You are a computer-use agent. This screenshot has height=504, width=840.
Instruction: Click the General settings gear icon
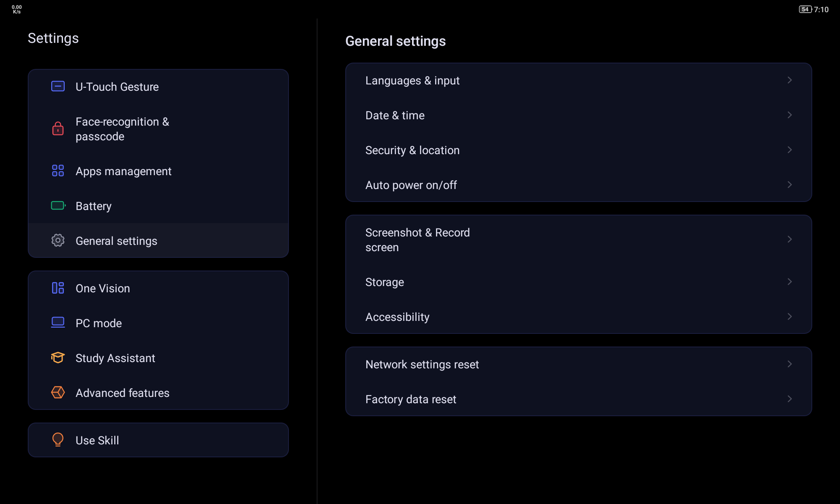pos(58,240)
